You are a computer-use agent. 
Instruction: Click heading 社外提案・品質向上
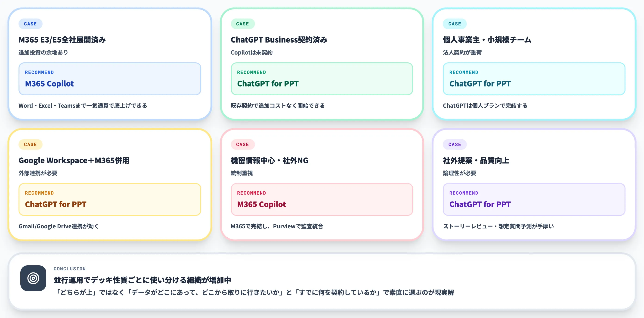pyautogui.click(x=476, y=160)
